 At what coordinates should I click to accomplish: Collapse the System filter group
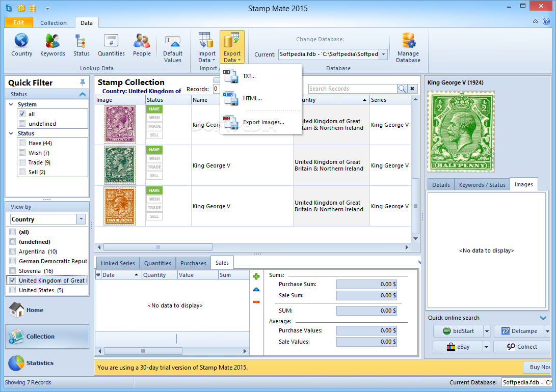pyautogui.click(x=11, y=104)
